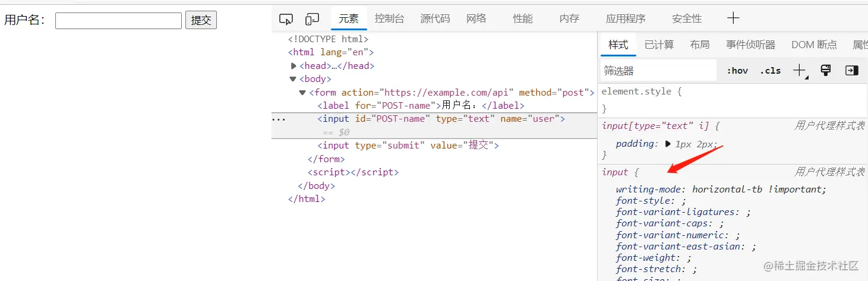This screenshot has width=868, height=281.
Task: Expand the collapsed head element
Action: point(293,66)
